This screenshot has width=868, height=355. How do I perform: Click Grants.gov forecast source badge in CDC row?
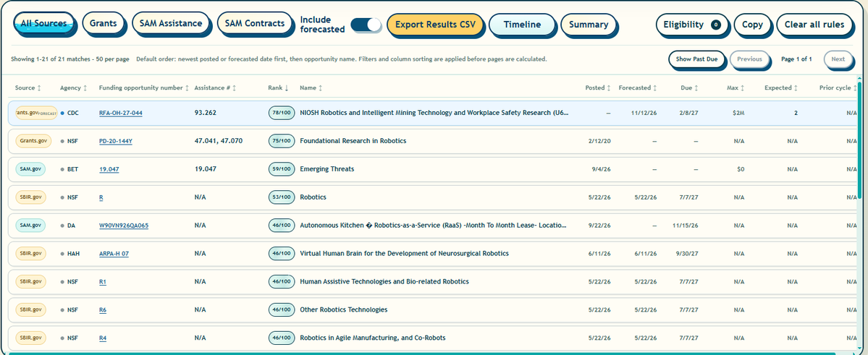click(36, 113)
